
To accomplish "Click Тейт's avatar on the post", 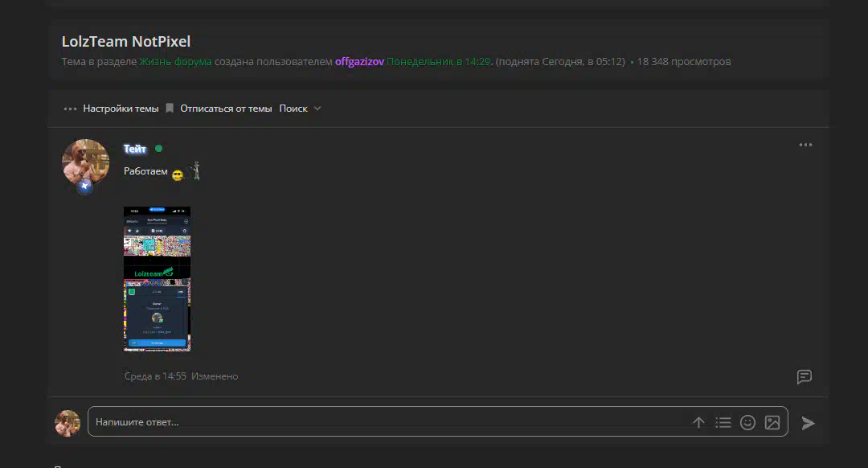I will click(85, 162).
